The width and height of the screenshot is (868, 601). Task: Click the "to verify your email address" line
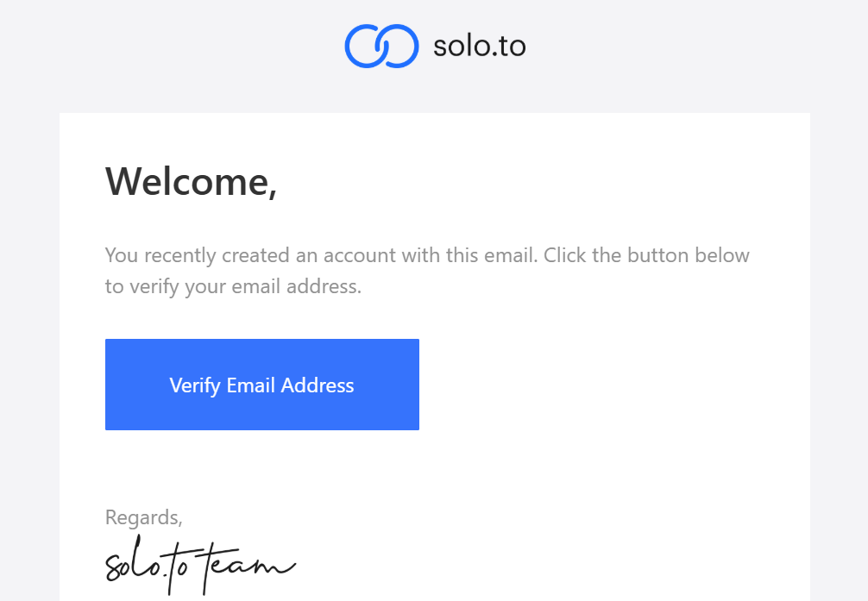233,286
